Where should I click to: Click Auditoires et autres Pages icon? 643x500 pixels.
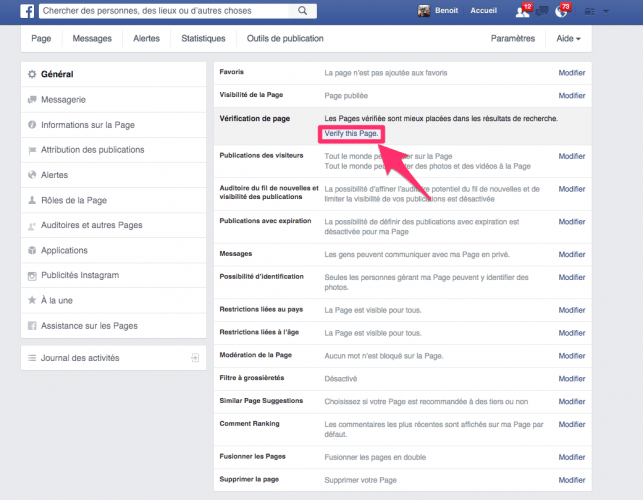click(x=32, y=226)
